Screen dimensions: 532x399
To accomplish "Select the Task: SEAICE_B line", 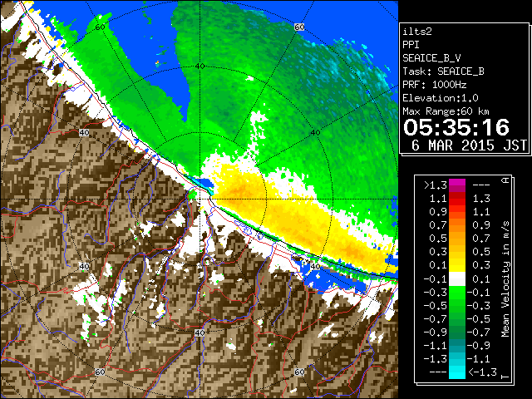I will [x=443, y=71].
